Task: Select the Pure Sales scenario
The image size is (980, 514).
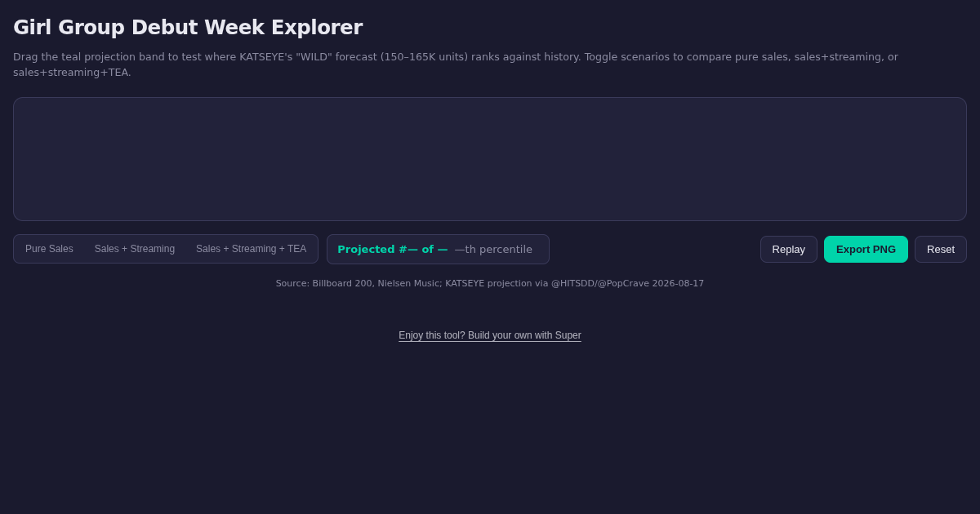Action: point(49,249)
